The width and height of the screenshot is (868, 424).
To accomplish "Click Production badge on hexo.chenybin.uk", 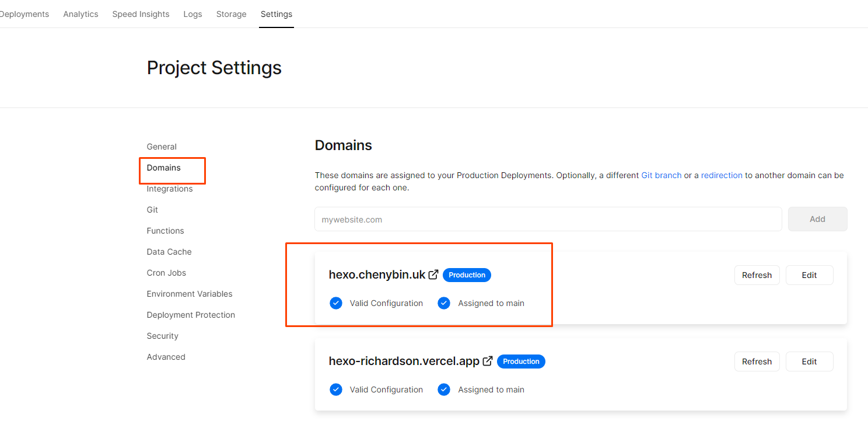I will tap(467, 275).
